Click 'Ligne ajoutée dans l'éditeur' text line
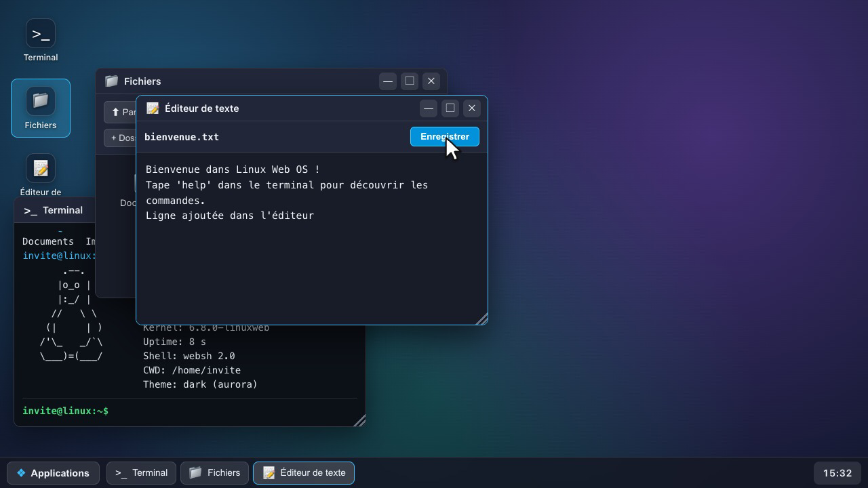Viewport: 868px width, 488px height. click(x=230, y=216)
